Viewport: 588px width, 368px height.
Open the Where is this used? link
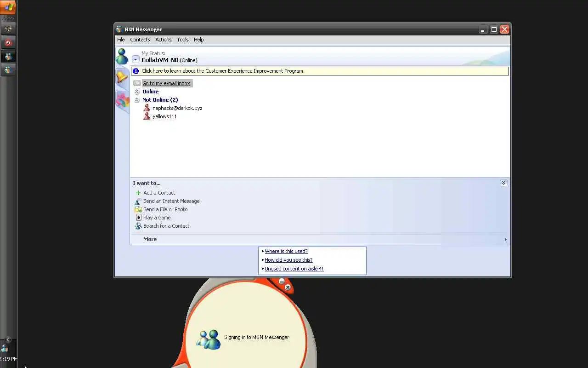(x=286, y=251)
